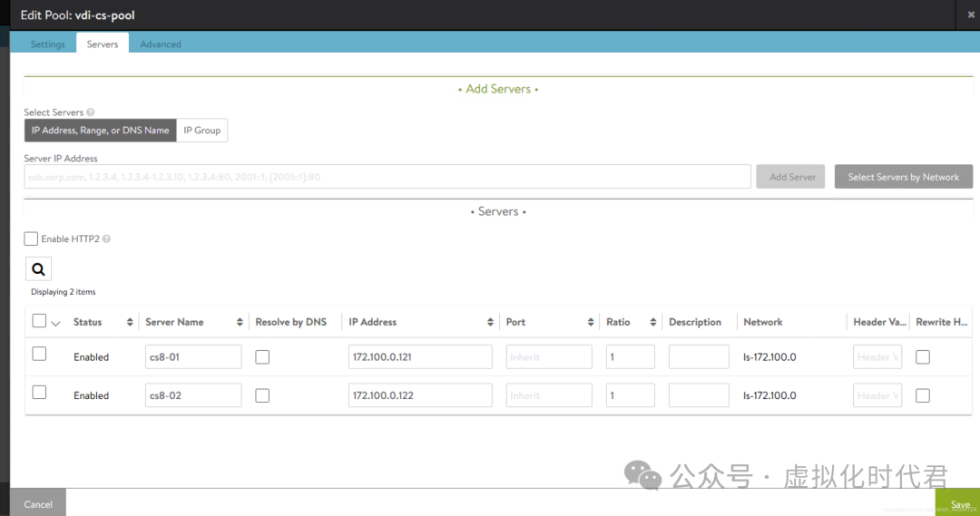
Task: Click the Description field for cs8-02
Action: 699,395
